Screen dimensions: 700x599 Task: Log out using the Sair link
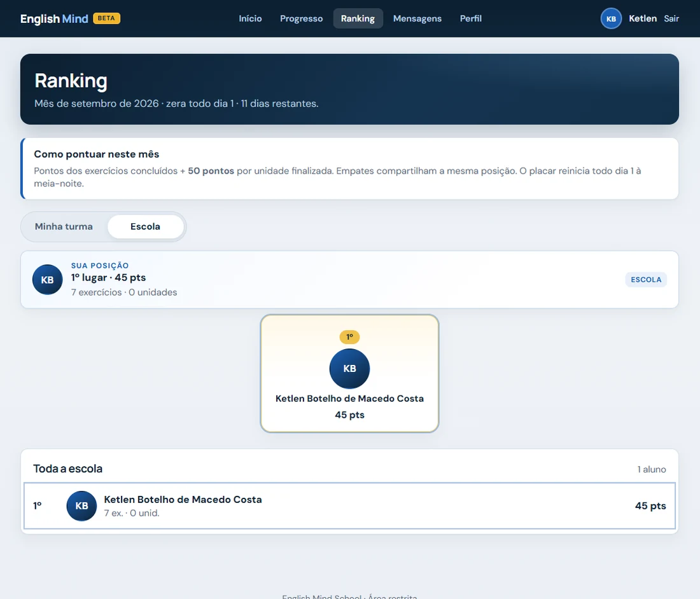671,18
